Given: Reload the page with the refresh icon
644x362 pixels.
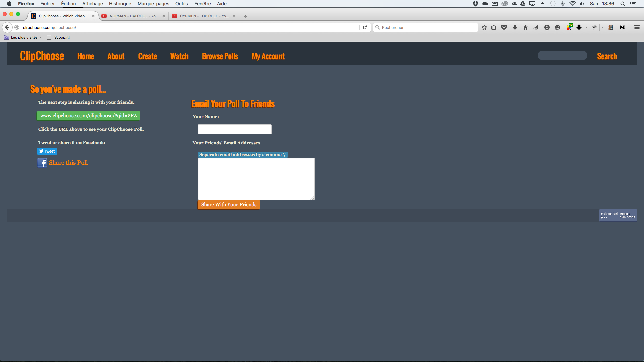Looking at the screenshot, I should (x=365, y=27).
